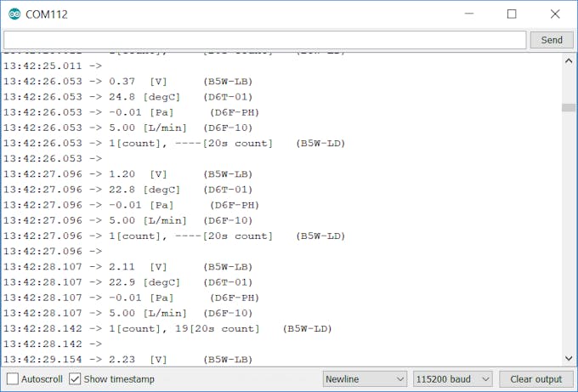The width and height of the screenshot is (578, 392).
Task: Click the empty line stamped 13:42:28.142
Action: (53, 344)
